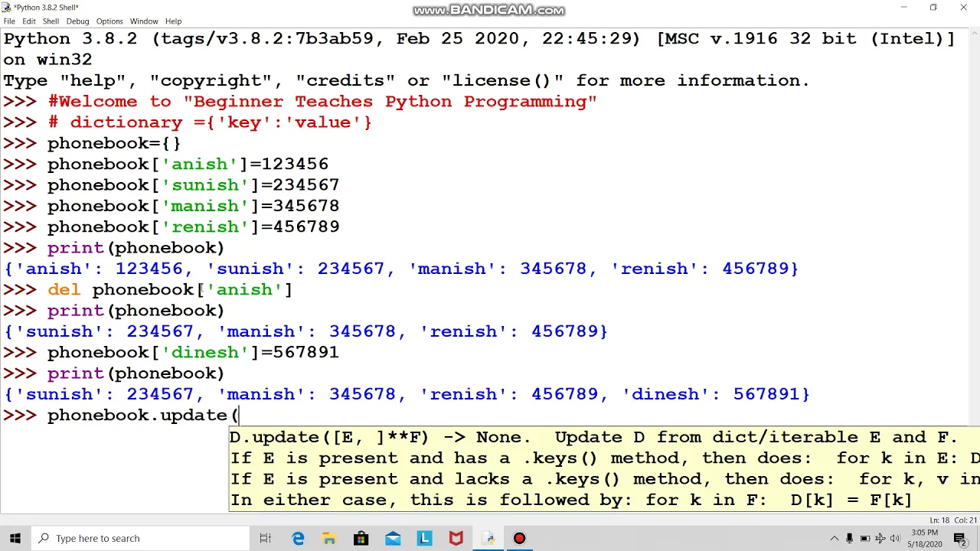Open the volume control tray icon
Screen dimensions: 980x551
click(x=895, y=538)
